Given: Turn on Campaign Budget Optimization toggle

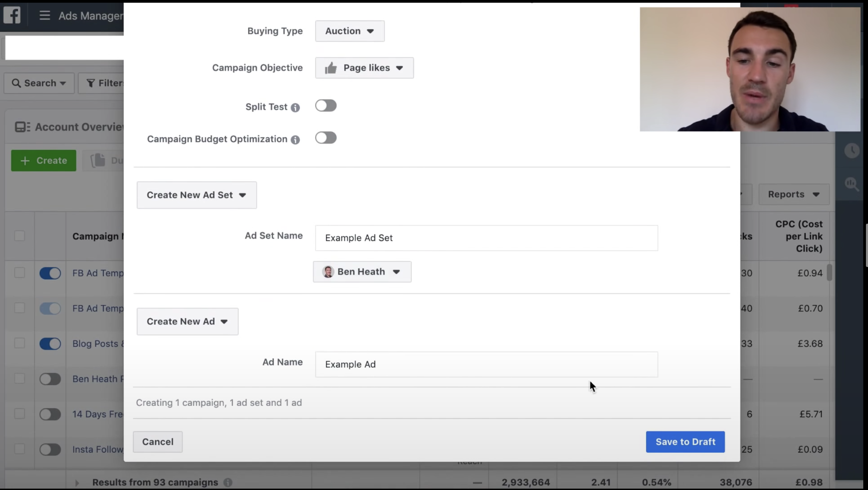Looking at the screenshot, I should 326,138.
